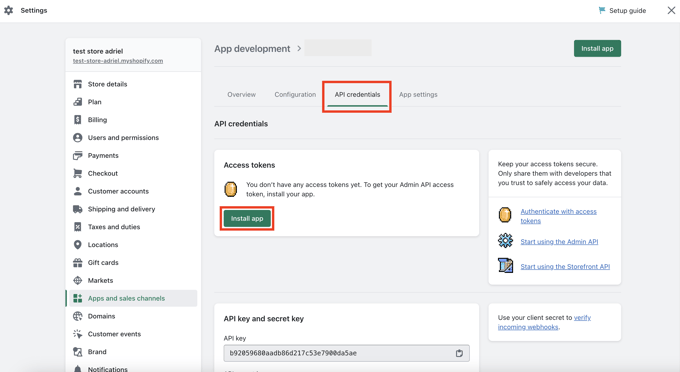The width and height of the screenshot is (680, 372).
Task: Click the Locations pin icon
Action: 78,245
